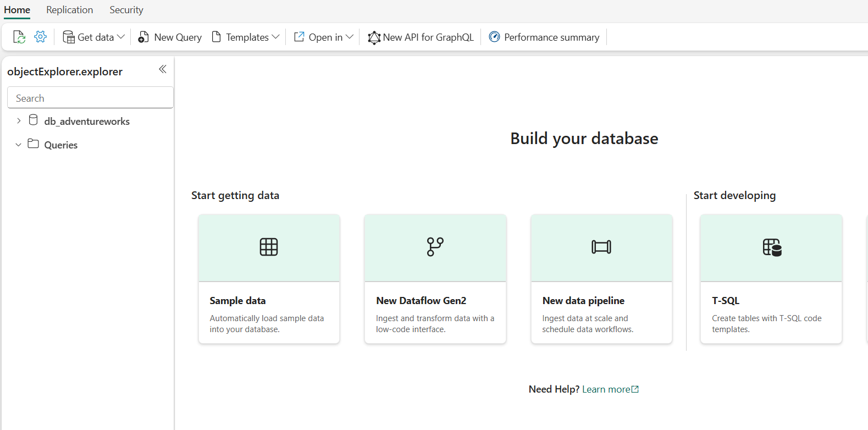
Task: Select the T-SQL card title
Action: [x=726, y=301]
